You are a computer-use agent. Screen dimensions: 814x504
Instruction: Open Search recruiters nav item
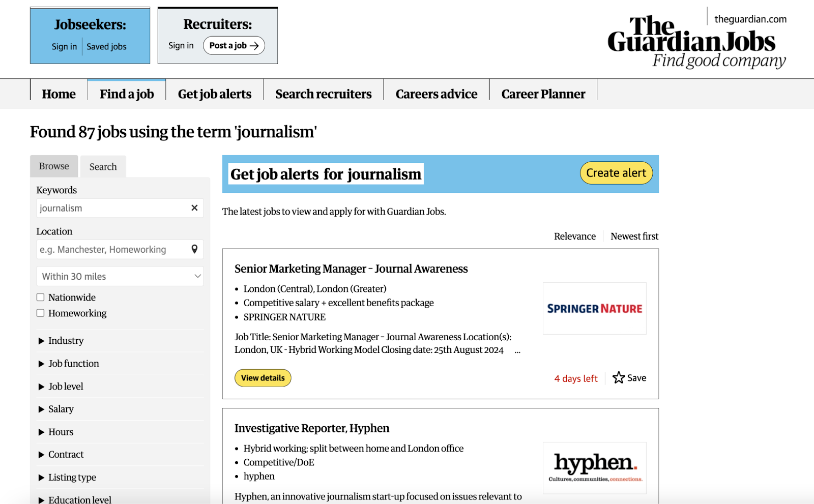(x=324, y=94)
